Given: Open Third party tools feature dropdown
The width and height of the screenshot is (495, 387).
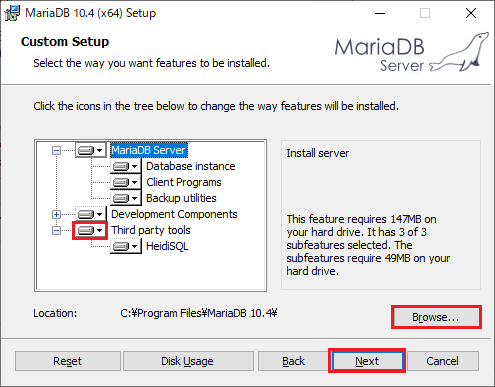Looking at the screenshot, I should pos(90,230).
